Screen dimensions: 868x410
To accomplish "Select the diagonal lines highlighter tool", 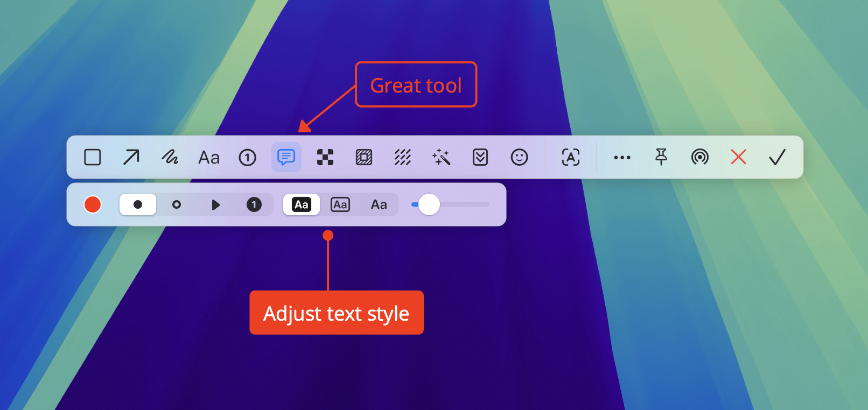I will (403, 157).
